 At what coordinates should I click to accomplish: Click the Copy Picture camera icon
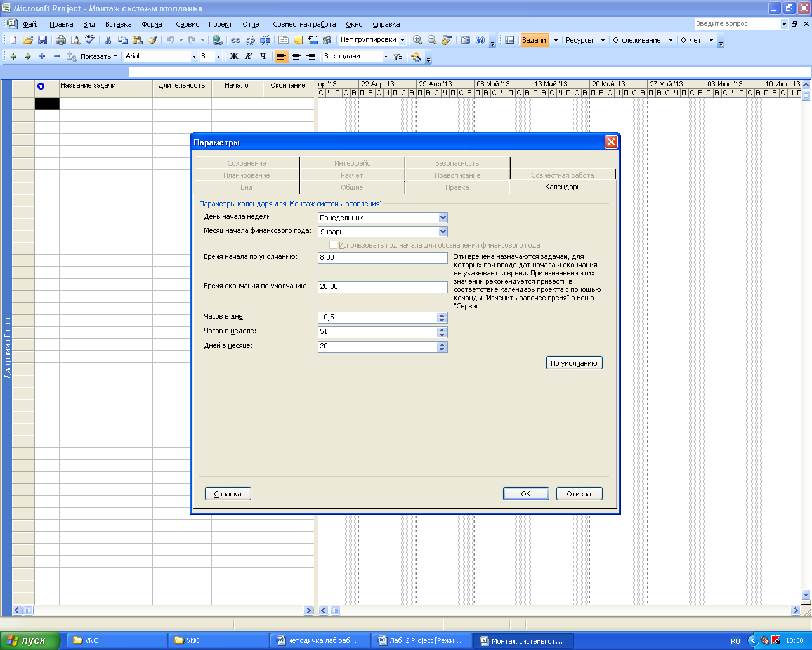click(465, 40)
